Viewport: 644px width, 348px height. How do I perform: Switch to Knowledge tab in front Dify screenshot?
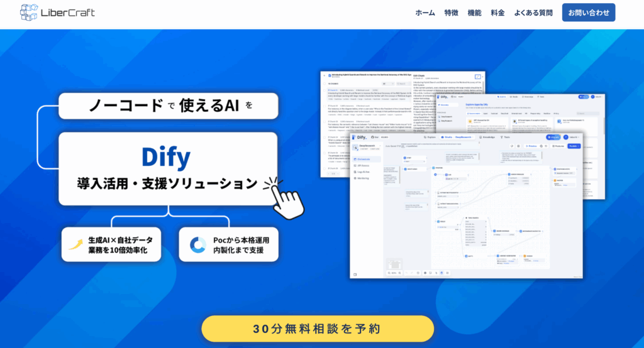point(489,136)
